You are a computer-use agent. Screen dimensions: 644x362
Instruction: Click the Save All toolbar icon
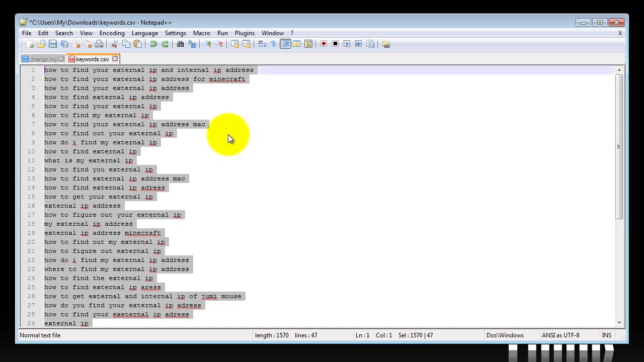(x=64, y=44)
